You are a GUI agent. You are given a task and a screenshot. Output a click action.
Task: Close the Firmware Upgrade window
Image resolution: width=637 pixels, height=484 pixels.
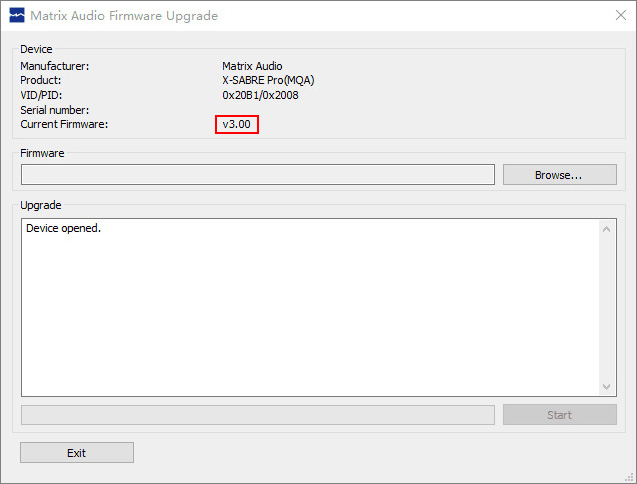click(620, 15)
